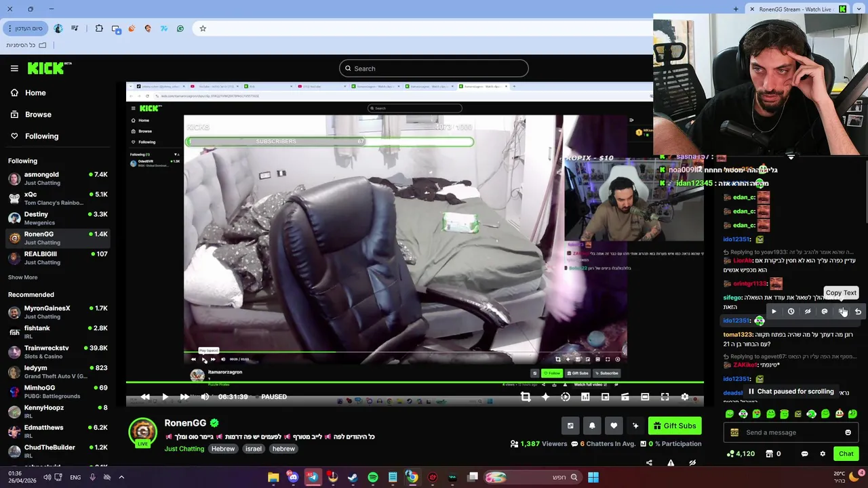This screenshot has width=868, height=488.
Task: Click the stream progress bar
Action: [x=415, y=384]
